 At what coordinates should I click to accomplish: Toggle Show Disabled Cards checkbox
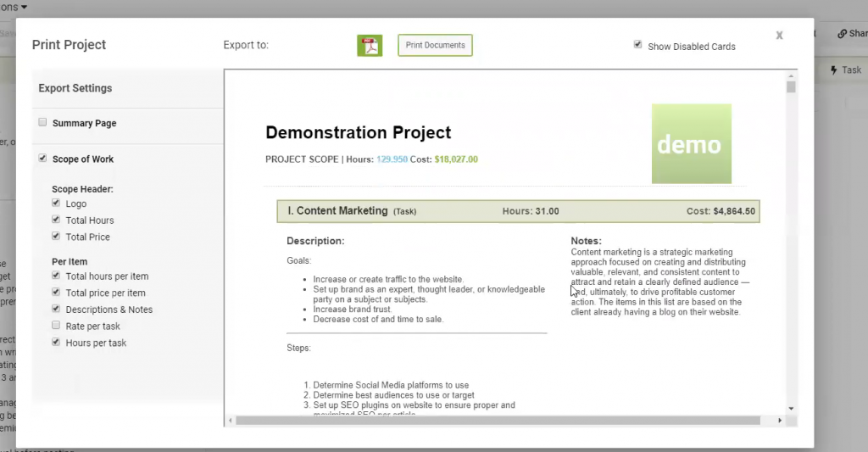(x=637, y=44)
